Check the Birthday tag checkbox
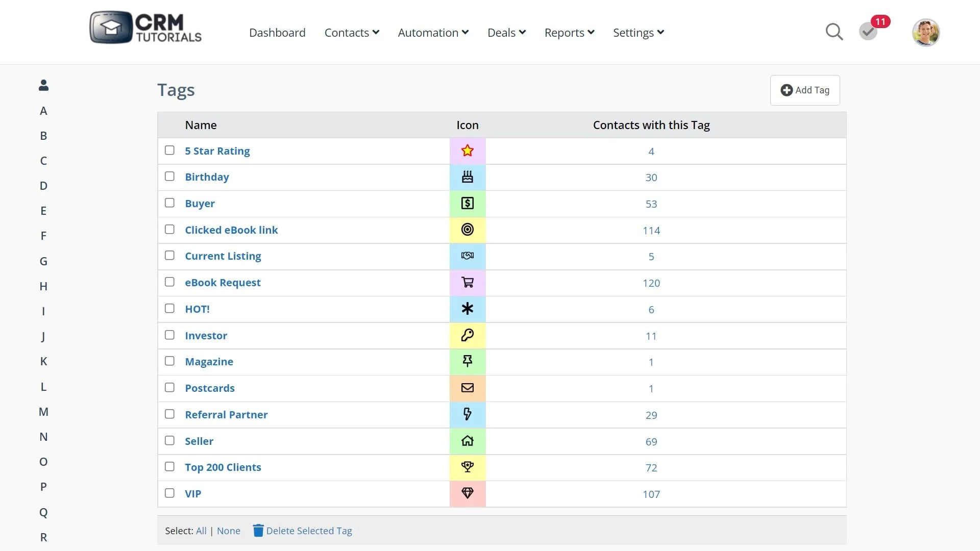Image resolution: width=980 pixels, height=551 pixels. coord(169,177)
